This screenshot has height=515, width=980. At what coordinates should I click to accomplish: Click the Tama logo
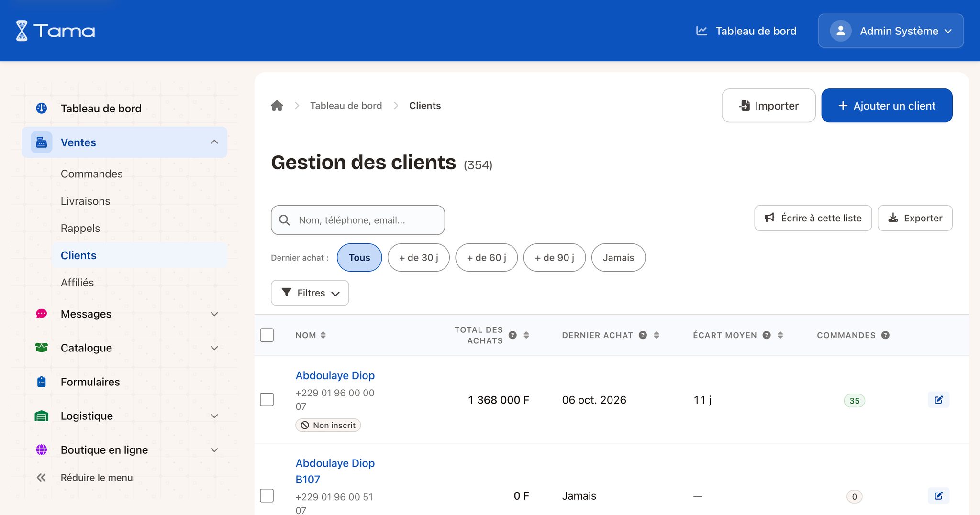[x=56, y=31]
